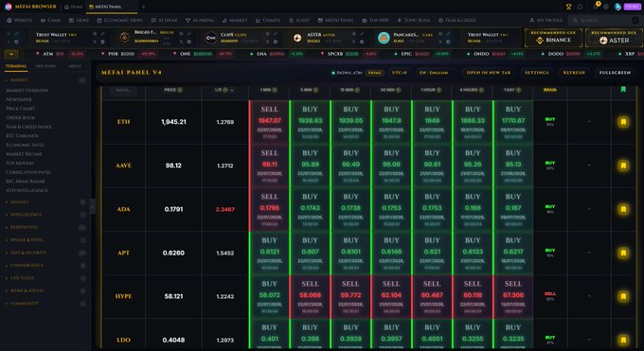Open News in the navigation bar
The height and width of the screenshot is (351, 644).
(x=79, y=20)
